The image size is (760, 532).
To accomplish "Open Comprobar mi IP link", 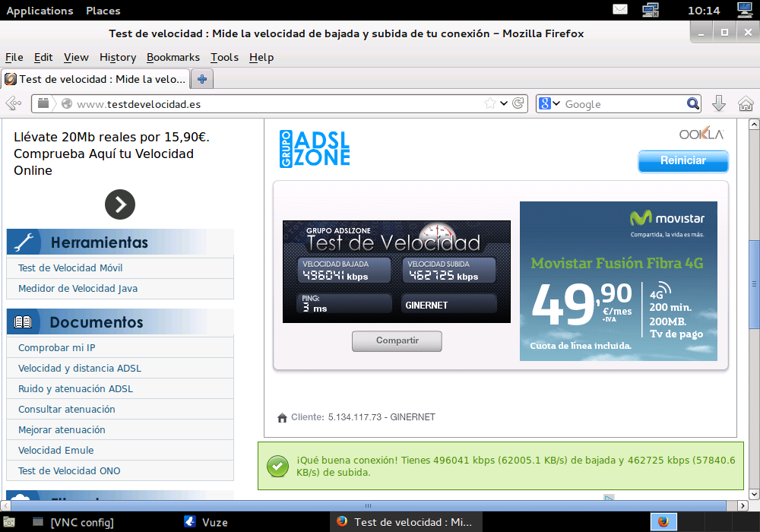I will click(57, 347).
